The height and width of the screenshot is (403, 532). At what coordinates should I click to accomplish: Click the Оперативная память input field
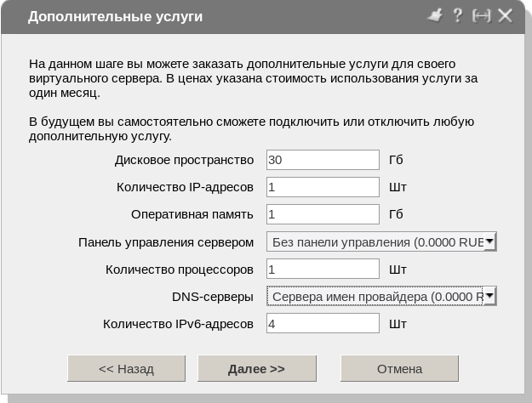point(322,214)
